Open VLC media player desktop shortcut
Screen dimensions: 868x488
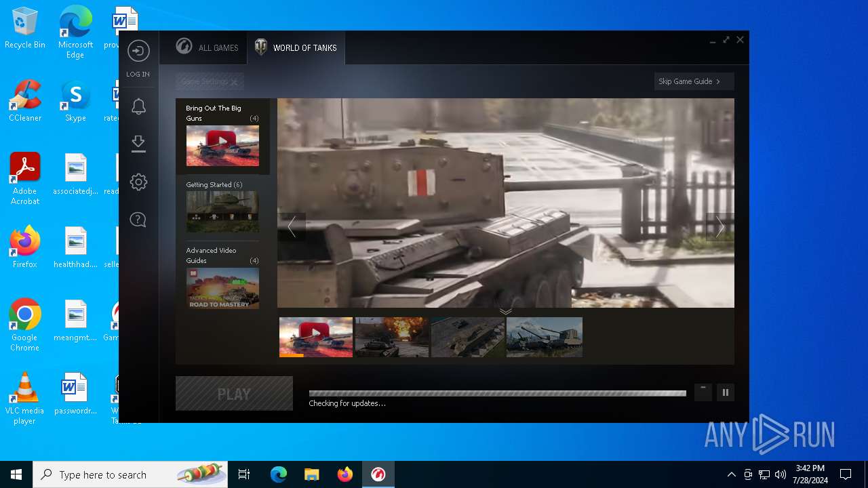pos(25,399)
